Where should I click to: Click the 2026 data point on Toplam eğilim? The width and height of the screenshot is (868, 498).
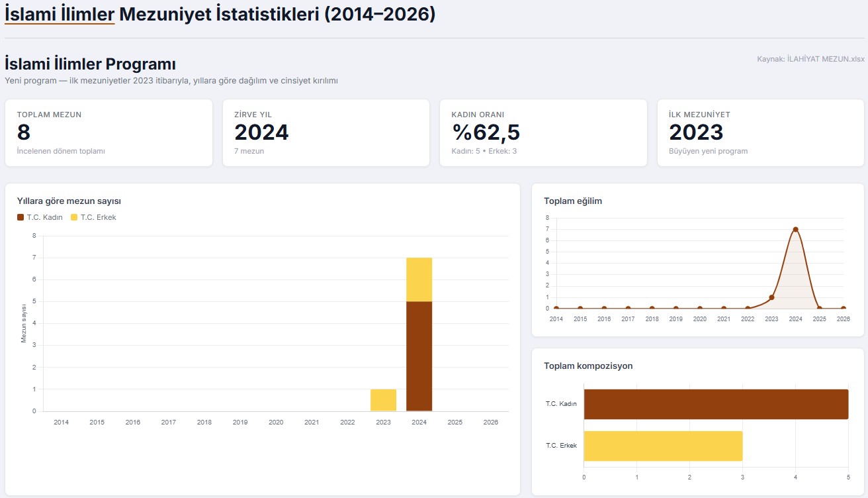(x=843, y=309)
